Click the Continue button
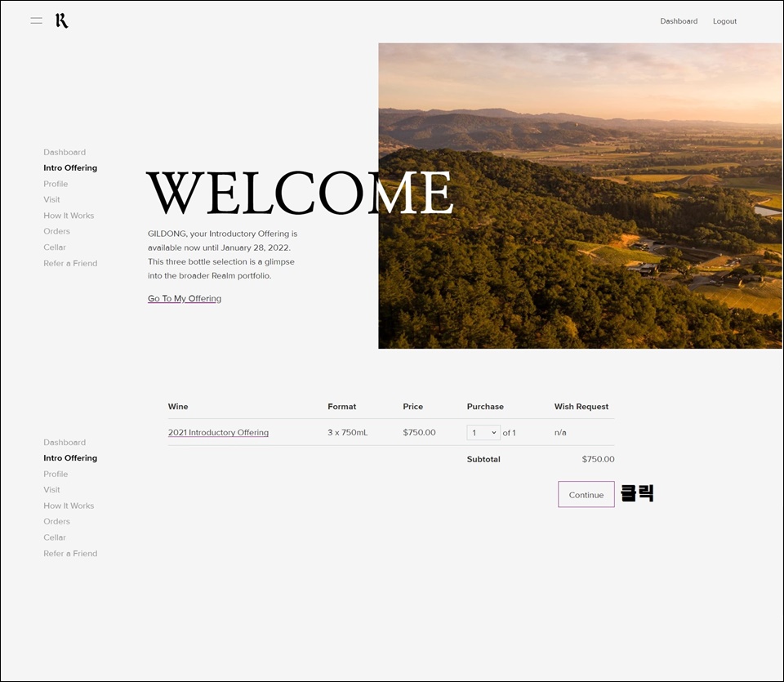The height and width of the screenshot is (682, 784). point(586,494)
